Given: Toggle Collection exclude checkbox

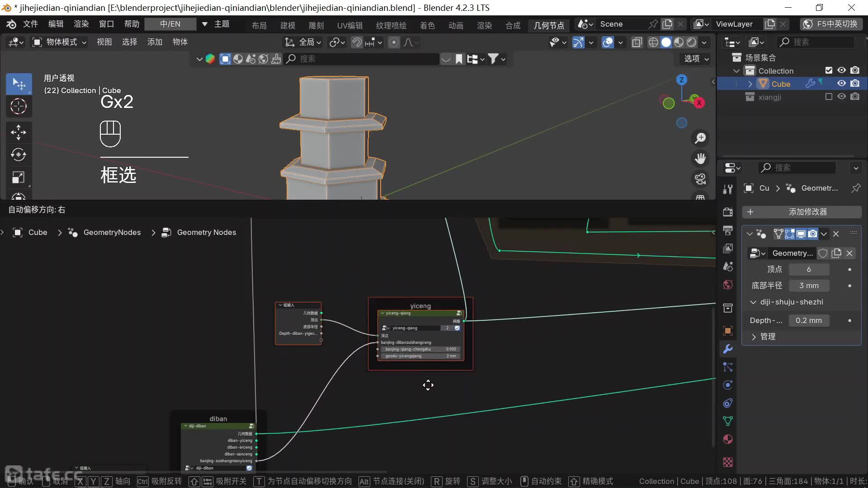Looking at the screenshot, I should pyautogui.click(x=829, y=70).
